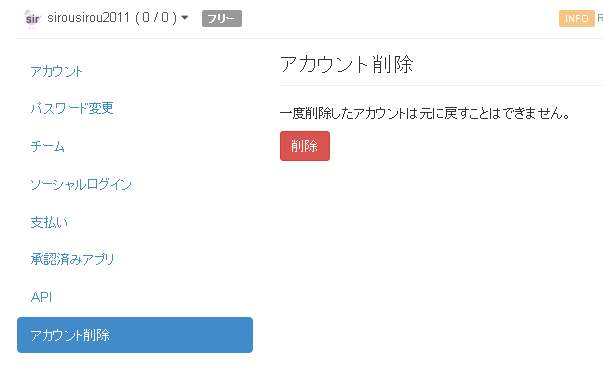Viewport: 603px width, 377px height.
Task: Open the green link beside INFO badge
Action: click(x=600, y=18)
